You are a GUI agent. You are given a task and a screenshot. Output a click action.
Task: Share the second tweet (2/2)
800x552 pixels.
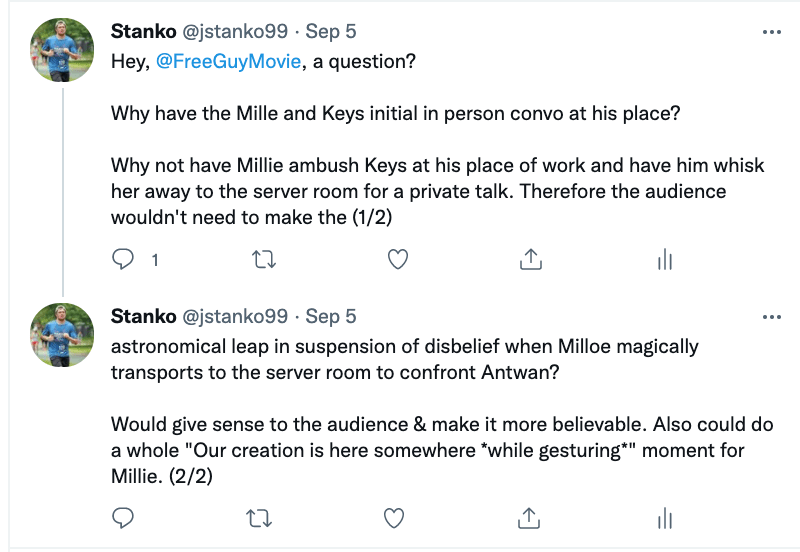[531, 518]
